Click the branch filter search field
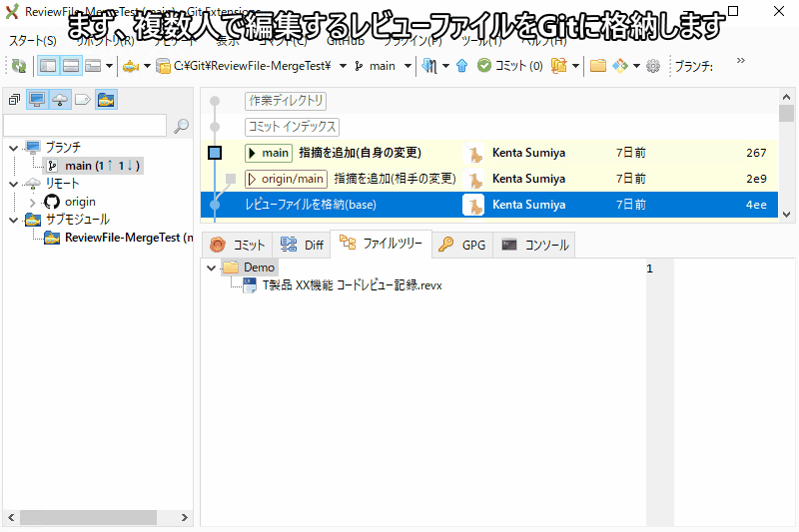 pyautogui.click(x=85, y=126)
